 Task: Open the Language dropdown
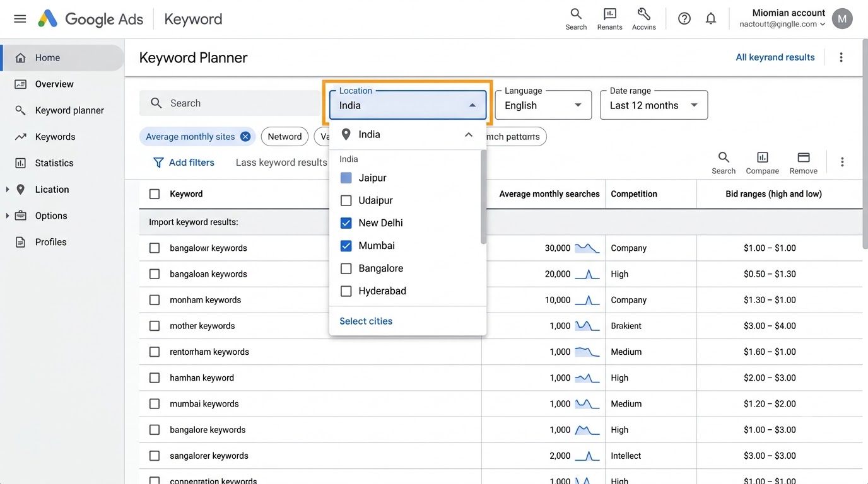pyautogui.click(x=543, y=105)
